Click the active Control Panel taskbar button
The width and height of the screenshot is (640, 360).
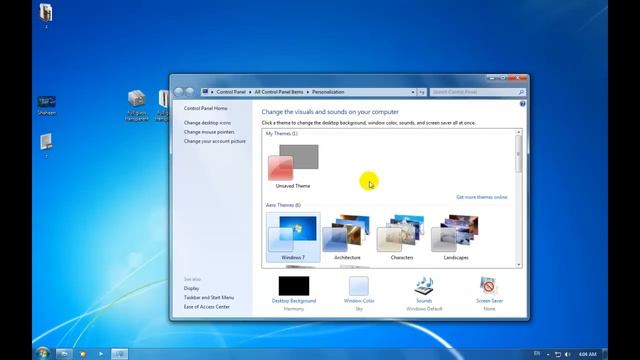click(x=120, y=354)
